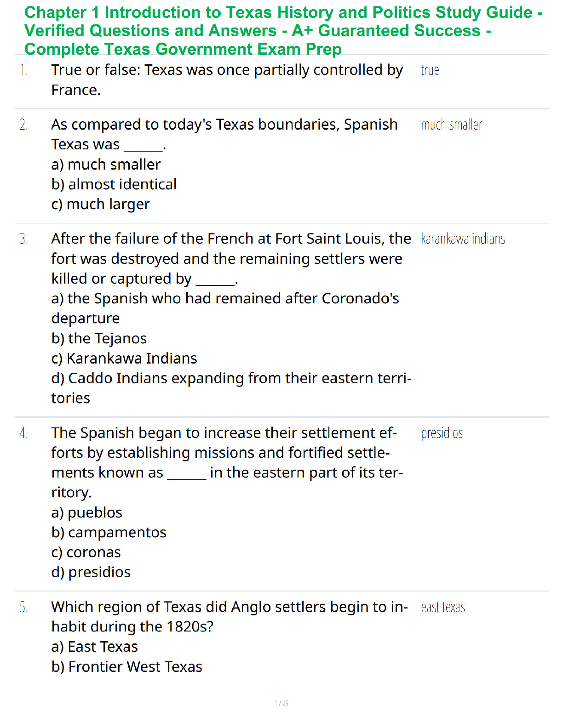Select option "a) pueblos"
The height and width of the screenshot is (728, 563).
point(86,512)
